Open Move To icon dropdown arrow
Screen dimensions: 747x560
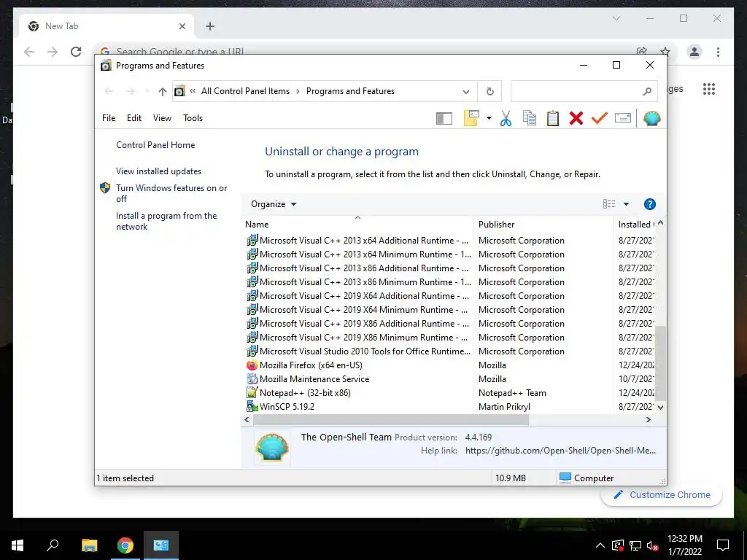(x=489, y=118)
